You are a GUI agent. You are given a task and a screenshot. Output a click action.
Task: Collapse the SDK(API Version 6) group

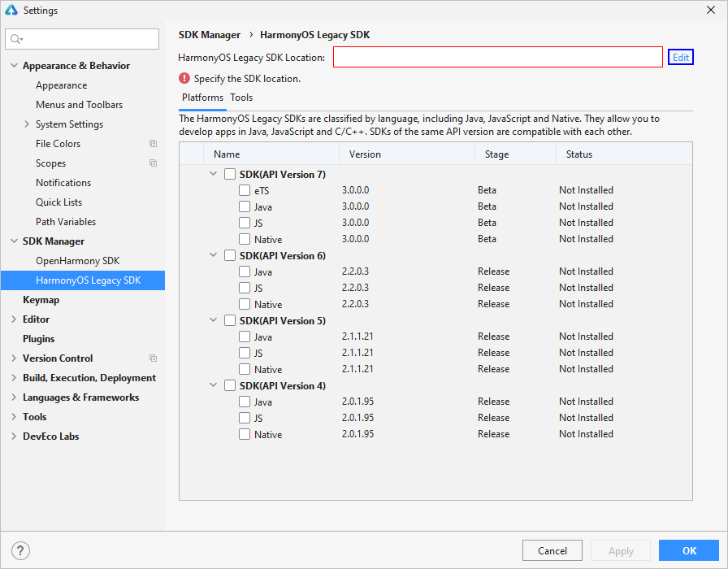click(x=213, y=255)
